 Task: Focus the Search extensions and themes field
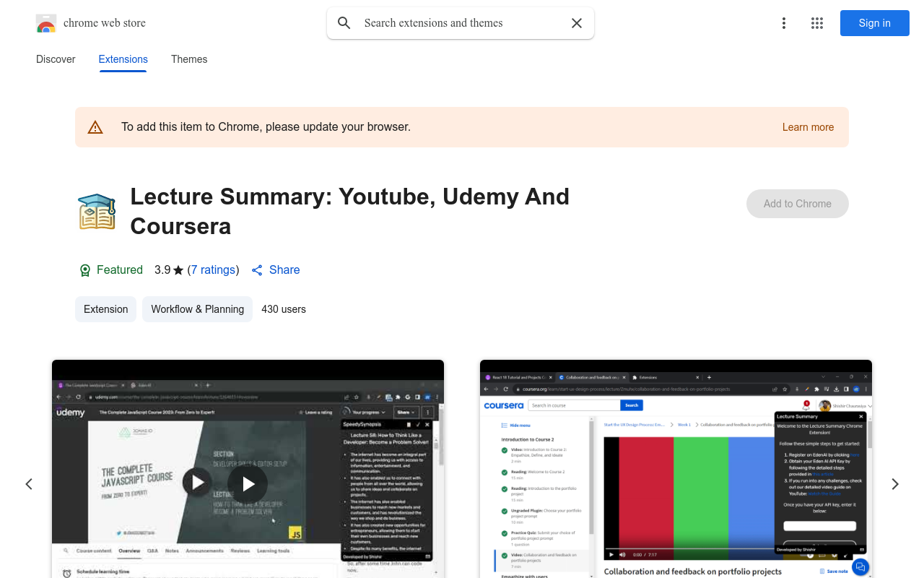point(461,23)
